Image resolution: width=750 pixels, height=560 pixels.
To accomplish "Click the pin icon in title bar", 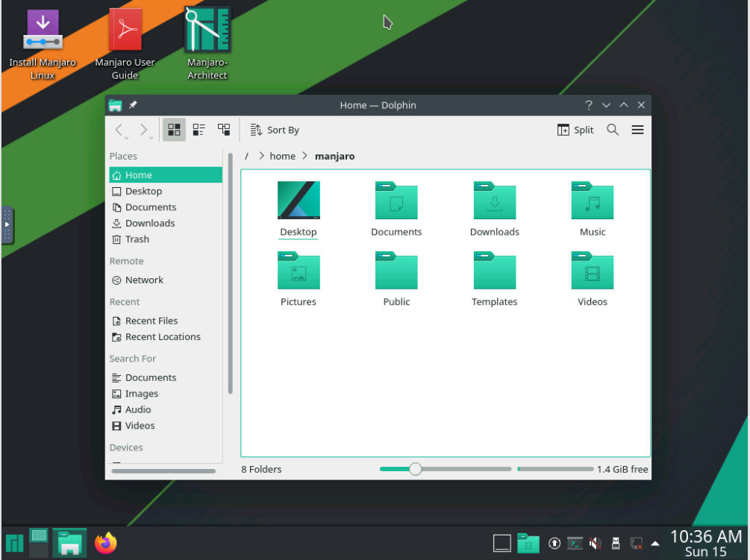I will click(133, 104).
